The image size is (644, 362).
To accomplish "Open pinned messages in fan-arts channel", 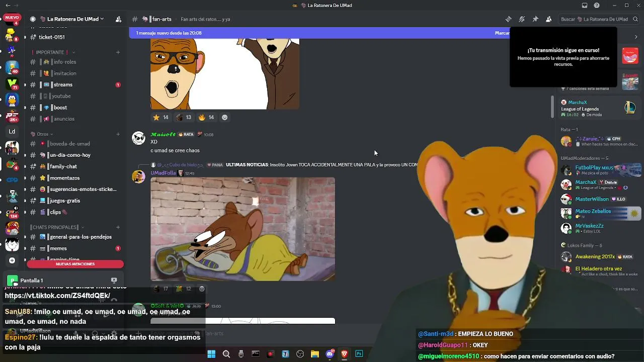I will [535, 19].
